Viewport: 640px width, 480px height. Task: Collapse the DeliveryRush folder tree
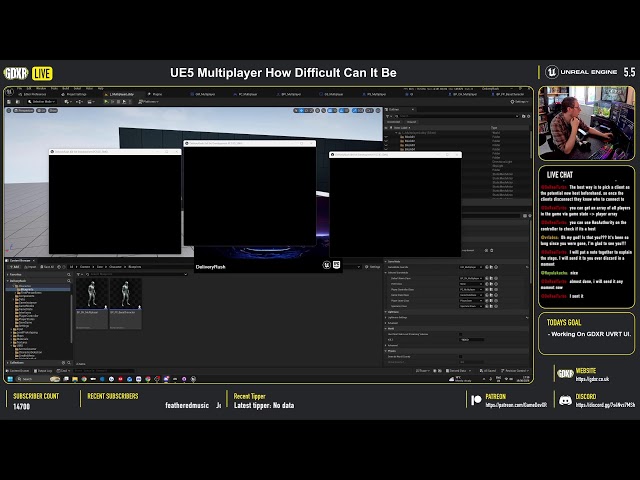click(7, 281)
